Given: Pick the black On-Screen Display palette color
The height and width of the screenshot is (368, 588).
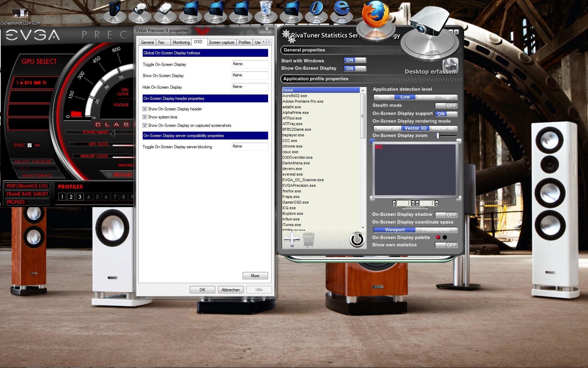Looking at the screenshot, I should click(445, 237).
